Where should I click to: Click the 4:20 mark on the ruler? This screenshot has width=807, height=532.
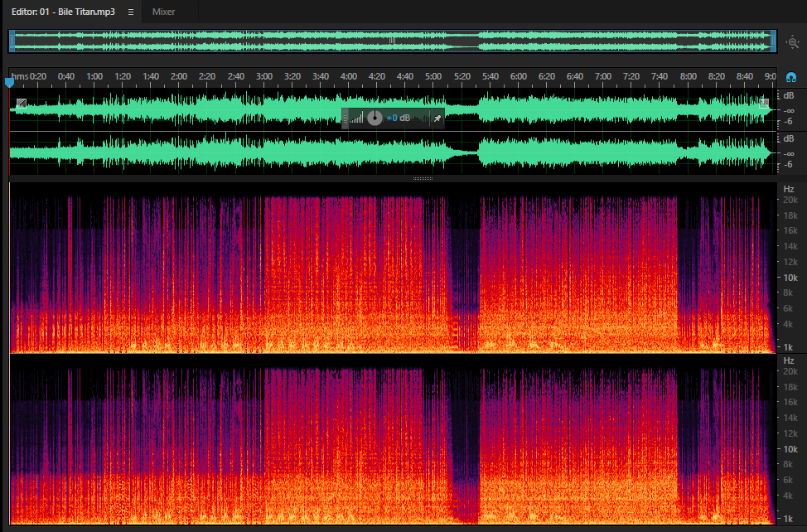pyautogui.click(x=377, y=77)
